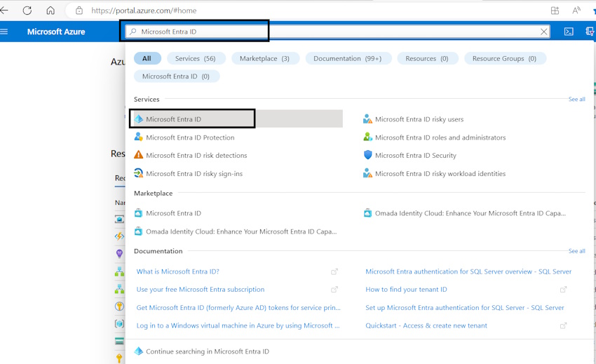Click the address bar URL portal.azure.com
Viewport: 596px width, 364px height.
(x=144, y=11)
